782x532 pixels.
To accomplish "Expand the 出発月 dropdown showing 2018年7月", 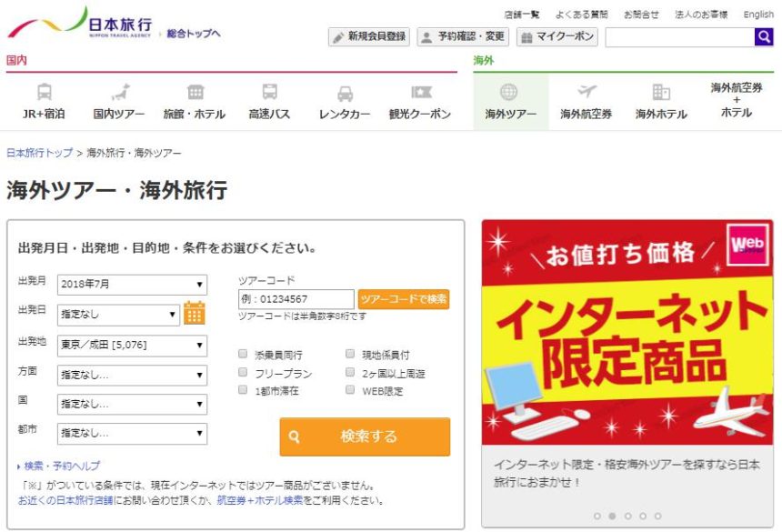I will [132, 285].
